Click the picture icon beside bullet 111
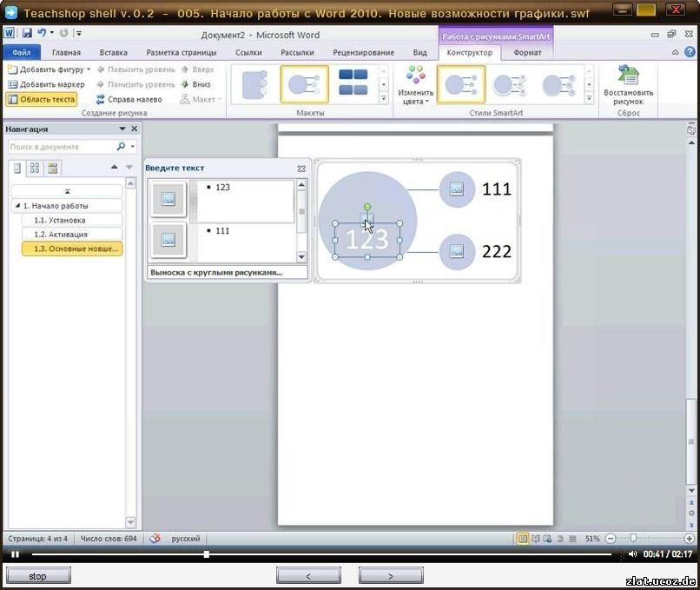This screenshot has height=590, width=700. click(168, 240)
